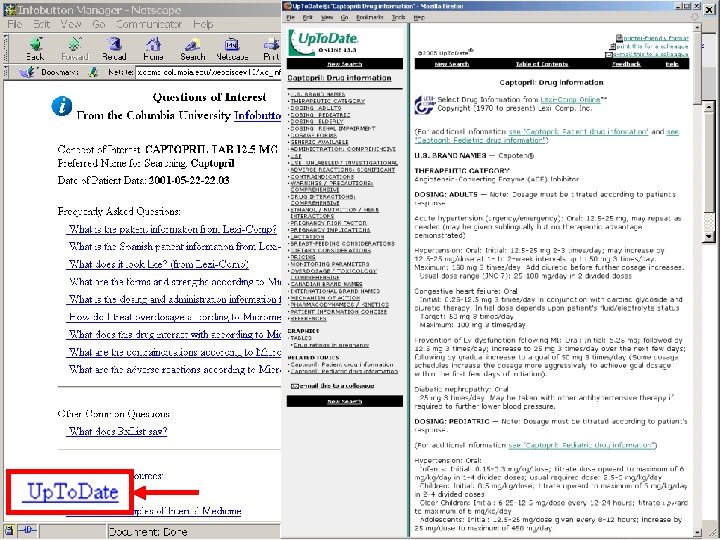Click Firefox window top scrollbar up arrow
The width and height of the screenshot is (720, 540).
tap(698, 28)
